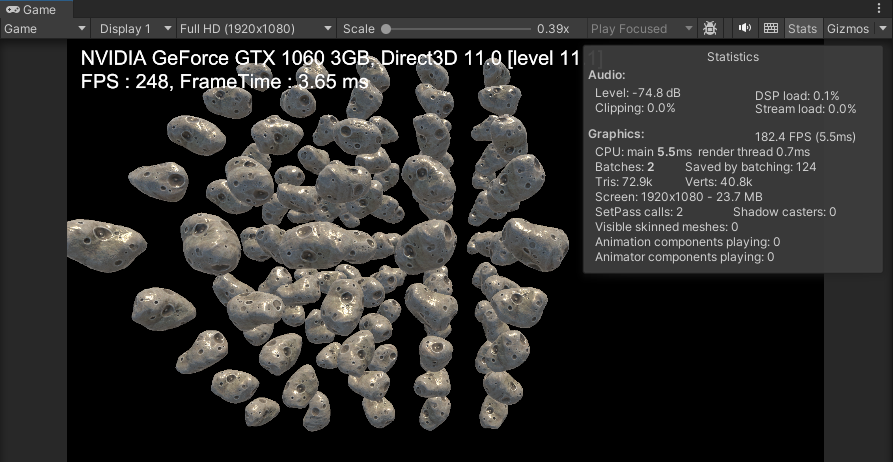
Task: Open the Display 1 dropdown
Action: tap(136, 28)
